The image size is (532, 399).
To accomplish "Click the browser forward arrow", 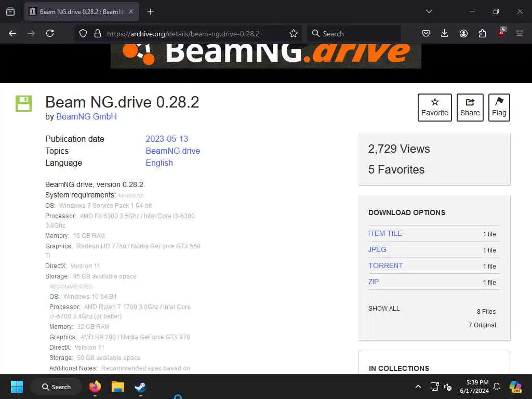I will point(31,34).
